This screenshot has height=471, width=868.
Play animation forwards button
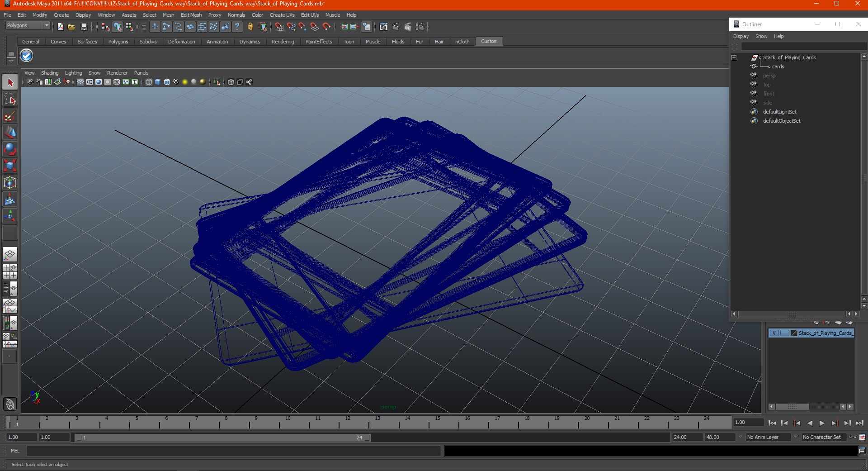point(822,423)
